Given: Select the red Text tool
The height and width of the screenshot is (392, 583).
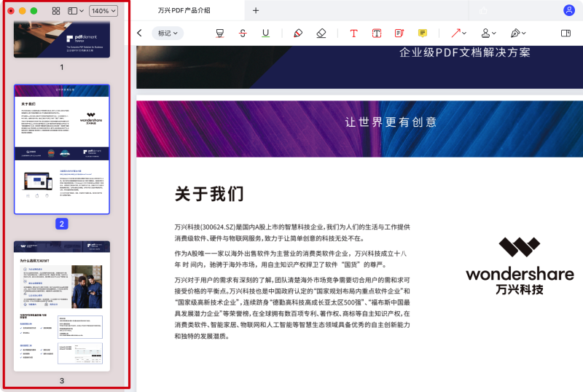Looking at the screenshot, I should [x=353, y=33].
